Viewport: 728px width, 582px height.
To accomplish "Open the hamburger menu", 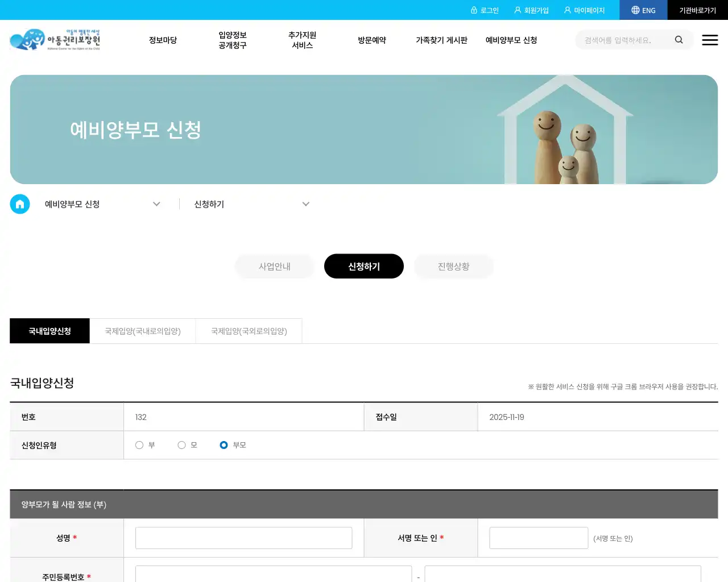I will tap(710, 40).
